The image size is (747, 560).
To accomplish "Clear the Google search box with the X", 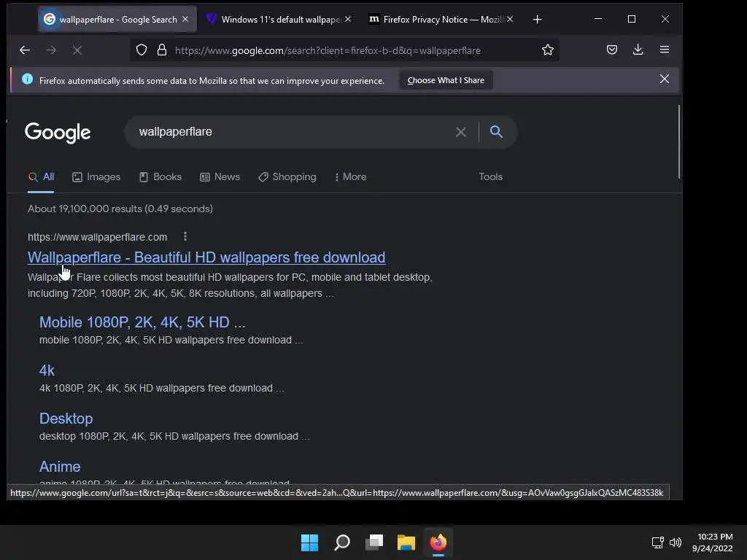I will point(461,132).
